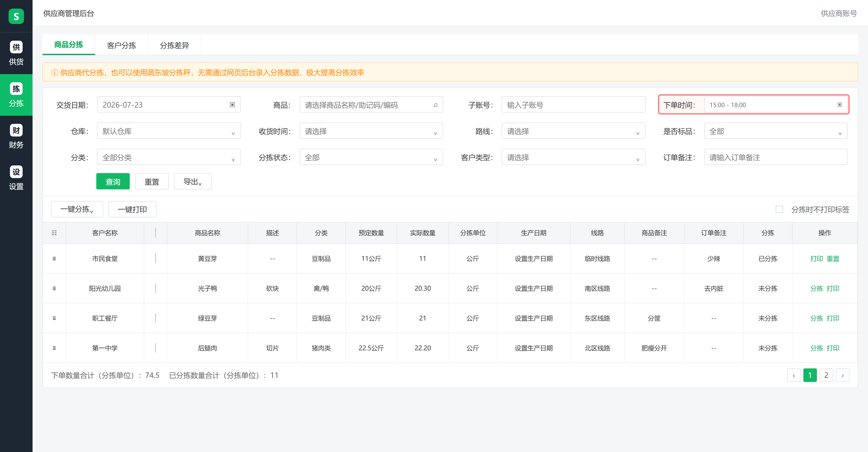The image size is (868, 452).
Task: Expand the 收货时间 dropdown
Action: click(371, 131)
